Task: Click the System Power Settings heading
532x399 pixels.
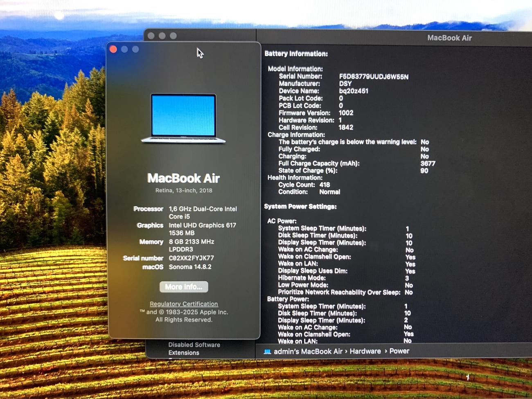Action: pyautogui.click(x=300, y=207)
